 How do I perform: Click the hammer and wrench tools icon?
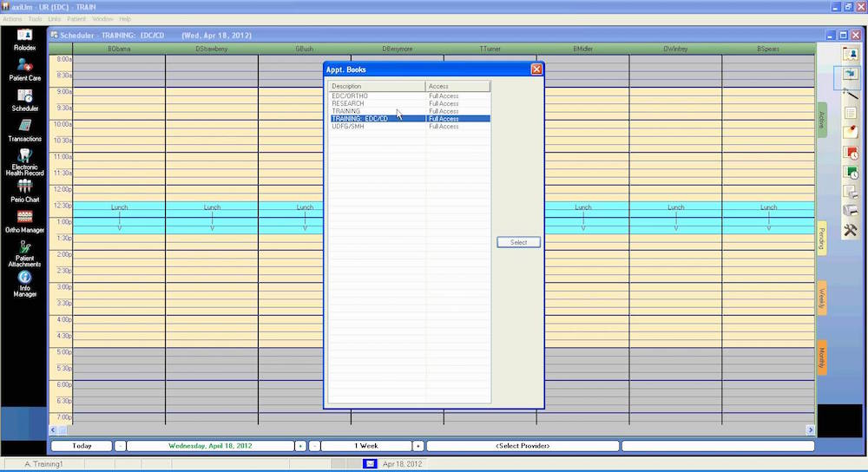851,230
